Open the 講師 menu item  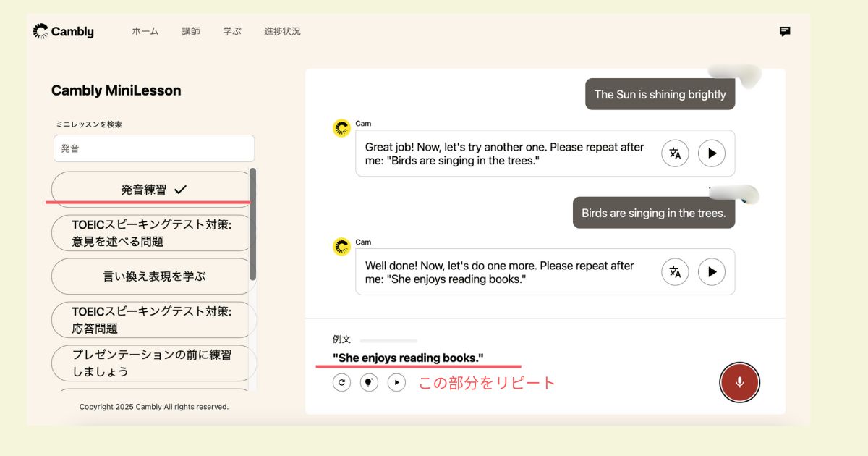191,31
